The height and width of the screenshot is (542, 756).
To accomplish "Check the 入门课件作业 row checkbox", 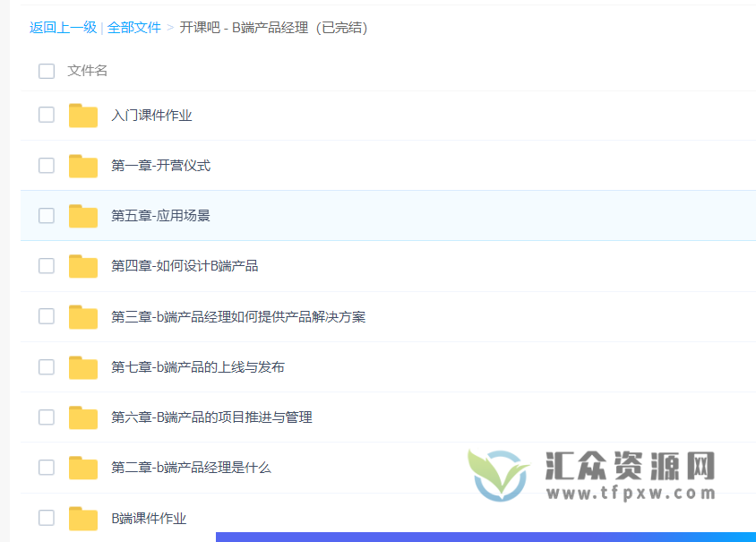I will pyautogui.click(x=46, y=115).
